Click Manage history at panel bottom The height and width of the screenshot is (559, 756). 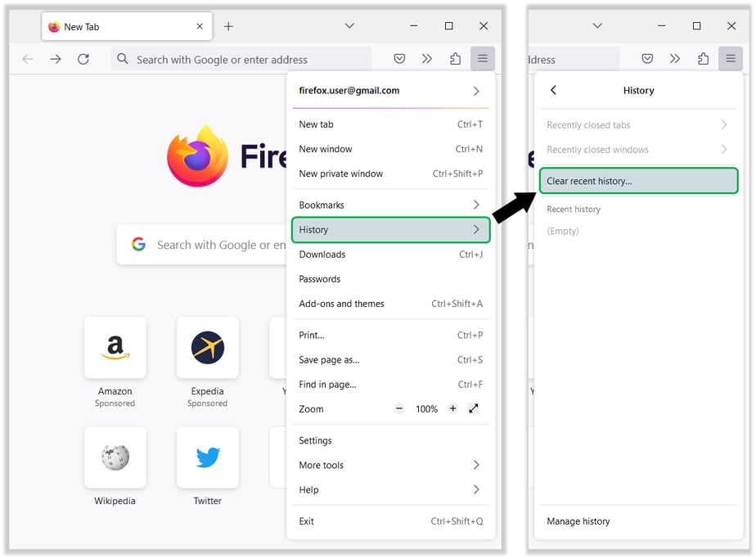pyautogui.click(x=578, y=521)
